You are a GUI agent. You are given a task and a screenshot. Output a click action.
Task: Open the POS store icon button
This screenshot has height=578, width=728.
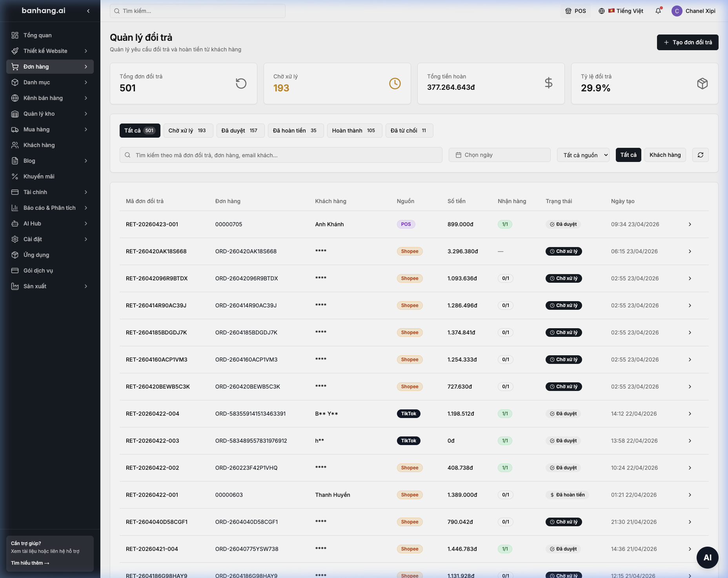coord(575,11)
